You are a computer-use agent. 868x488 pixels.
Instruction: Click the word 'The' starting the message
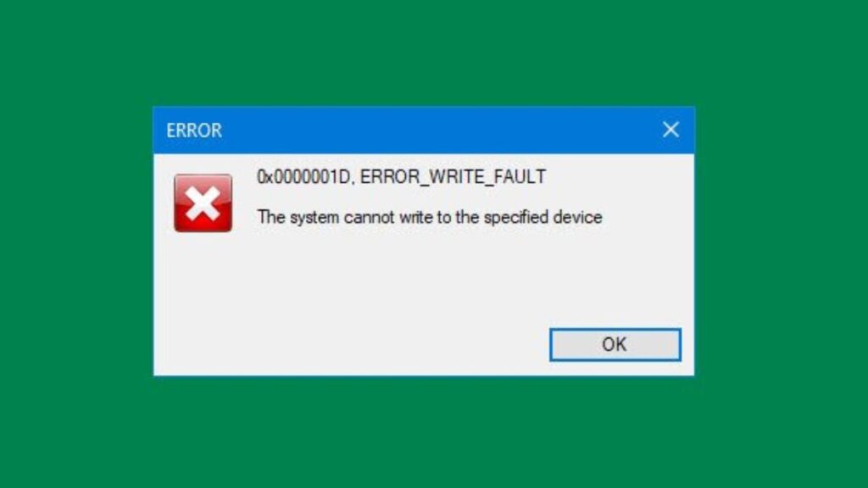coord(271,217)
